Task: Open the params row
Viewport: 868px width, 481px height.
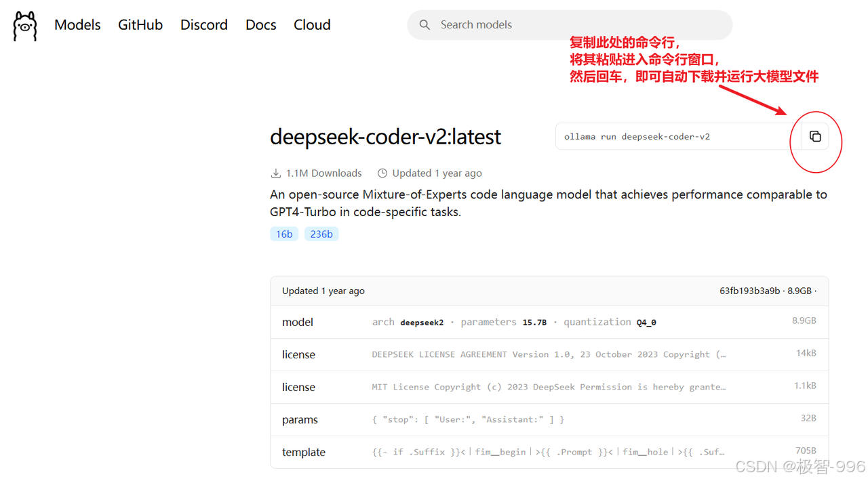Action: pos(549,419)
